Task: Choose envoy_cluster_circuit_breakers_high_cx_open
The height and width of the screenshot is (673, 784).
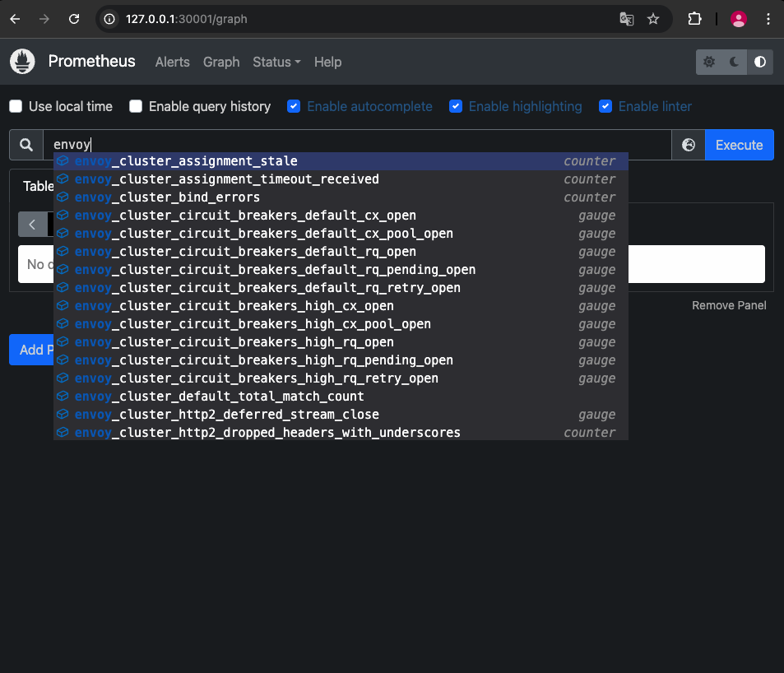Action: [x=341, y=305]
